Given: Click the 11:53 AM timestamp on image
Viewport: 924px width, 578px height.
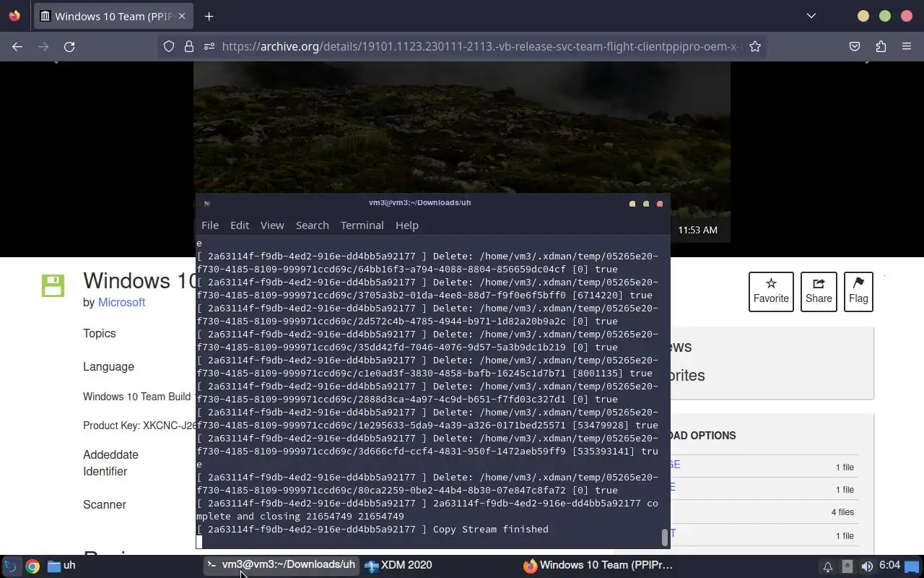Looking at the screenshot, I should 697,230.
